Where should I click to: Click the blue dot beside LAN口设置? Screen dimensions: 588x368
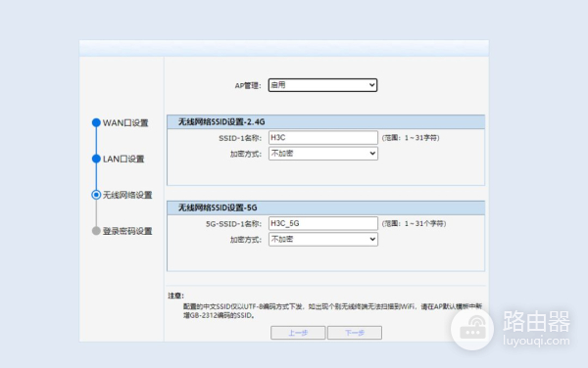pos(96,159)
